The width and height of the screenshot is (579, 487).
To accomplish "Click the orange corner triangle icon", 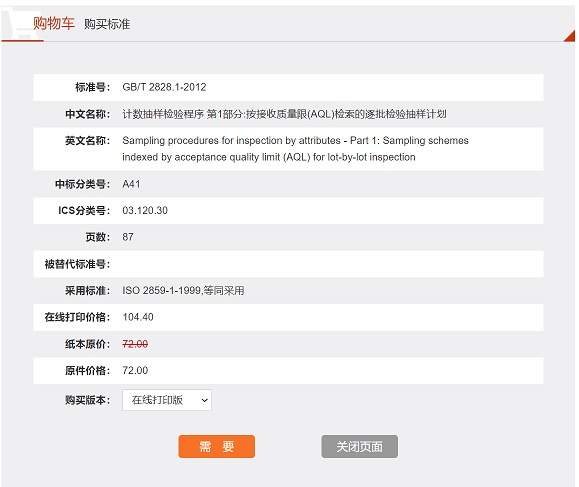I will 570,36.
